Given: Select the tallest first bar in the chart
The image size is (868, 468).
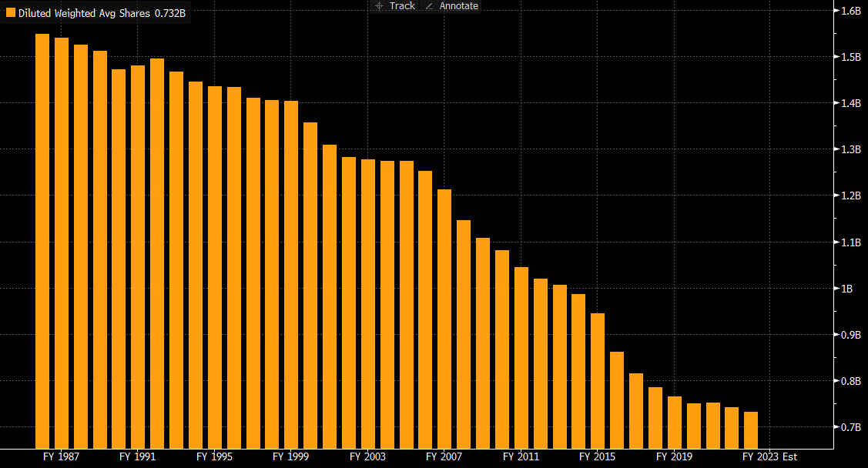Looking at the screenshot, I should 42,241.
